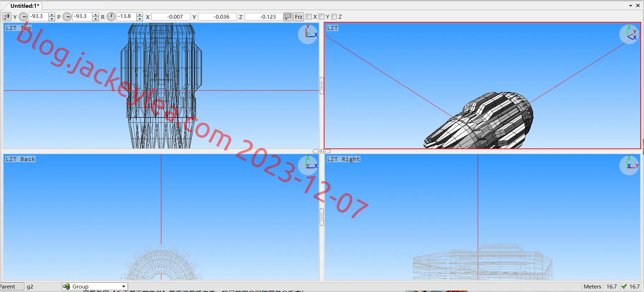This screenshot has width=644, height=292.
Task: Increase pitch with the up spinner arrow
Action: point(95,14)
